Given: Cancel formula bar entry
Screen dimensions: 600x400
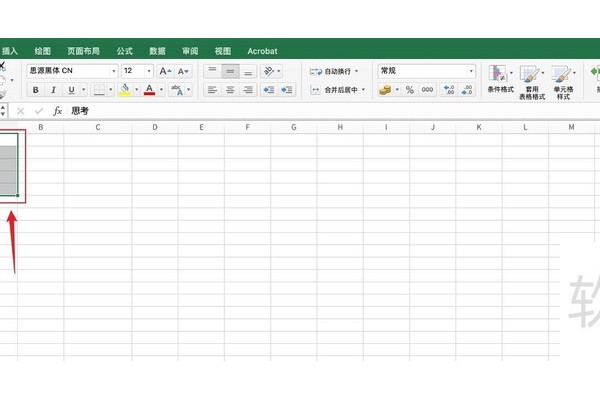Looking at the screenshot, I should [21, 111].
